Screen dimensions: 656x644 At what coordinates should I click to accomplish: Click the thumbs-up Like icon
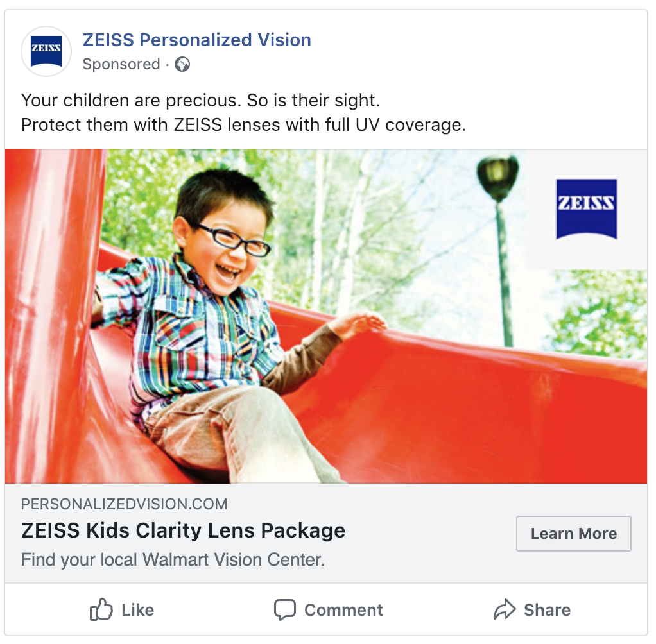101,609
